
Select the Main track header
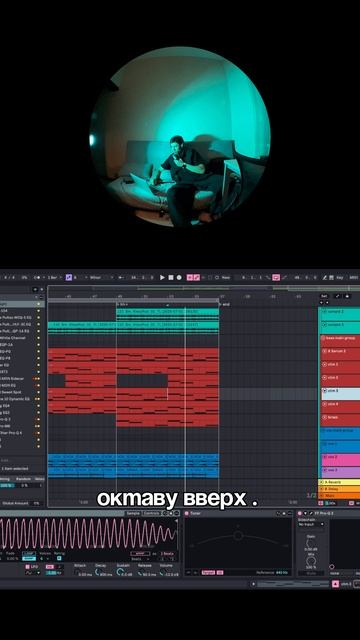(339, 496)
